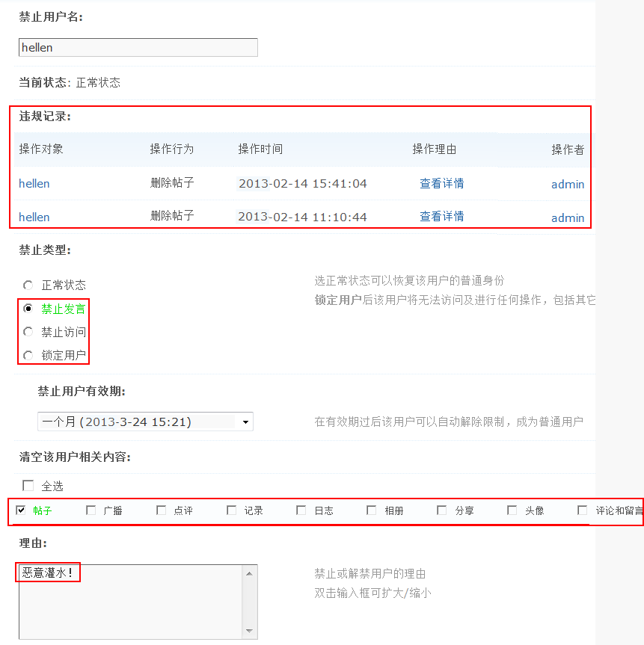644x645 pixels.
Task: Open 查看详情 for the 11:10:44 record
Action: pyautogui.click(x=441, y=217)
